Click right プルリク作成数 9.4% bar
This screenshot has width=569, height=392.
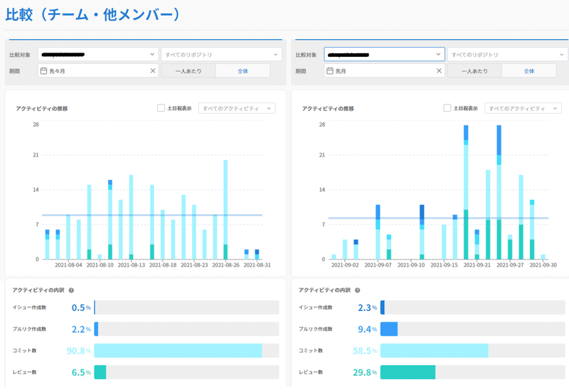coord(473,329)
